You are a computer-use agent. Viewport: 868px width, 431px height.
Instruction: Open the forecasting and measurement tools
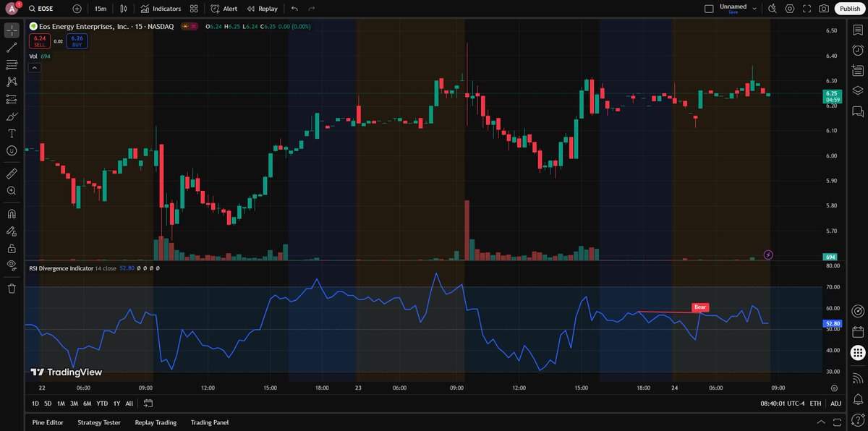coord(12,99)
